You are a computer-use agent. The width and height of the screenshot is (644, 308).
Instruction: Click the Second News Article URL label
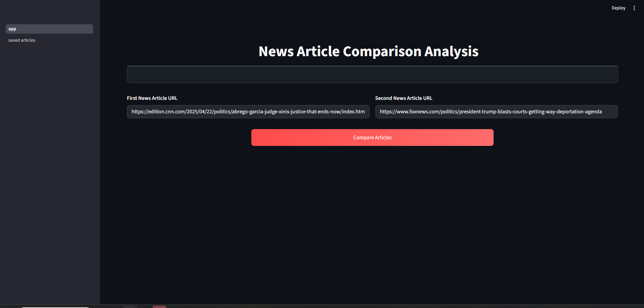(403, 98)
